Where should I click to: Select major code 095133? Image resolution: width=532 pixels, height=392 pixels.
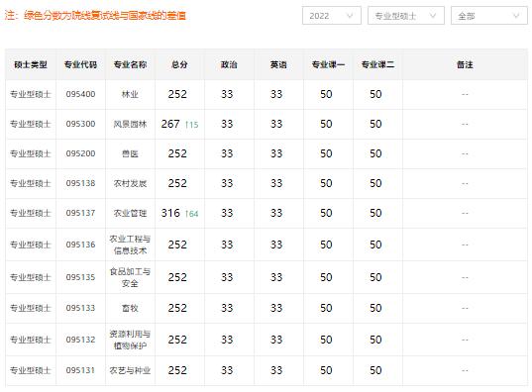80,308
